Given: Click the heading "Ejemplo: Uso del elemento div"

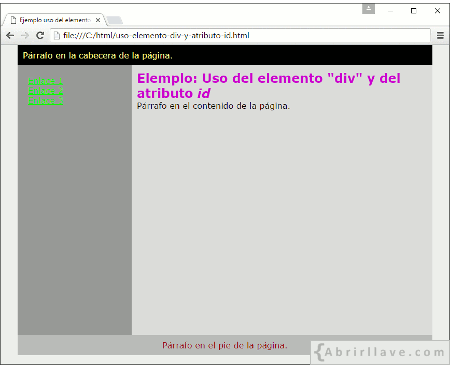Looking at the screenshot, I should coord(269,86).
